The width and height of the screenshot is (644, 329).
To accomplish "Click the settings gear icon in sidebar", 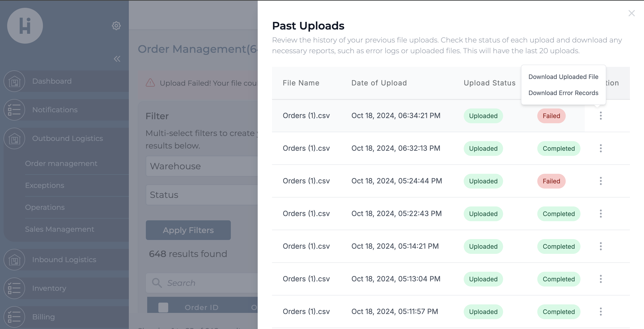I will 116,25.
